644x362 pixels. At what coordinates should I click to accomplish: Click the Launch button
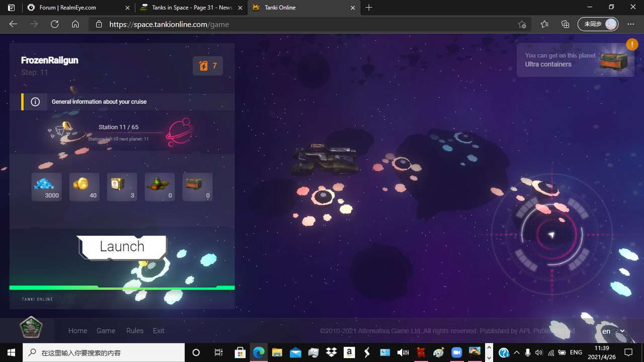pos(122,247)
